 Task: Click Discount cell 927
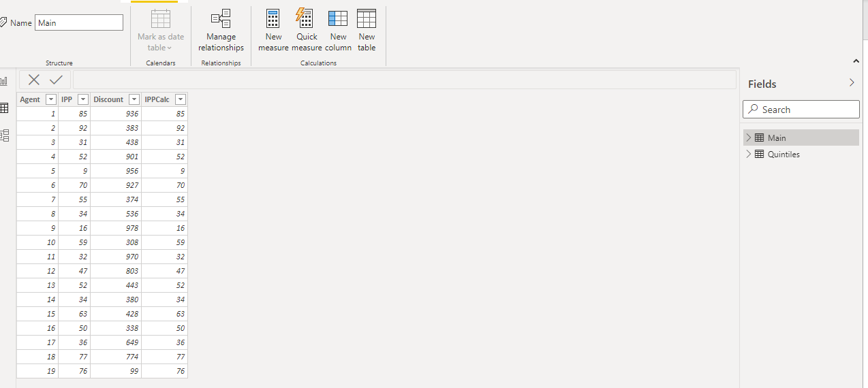[x=116, y=185]
